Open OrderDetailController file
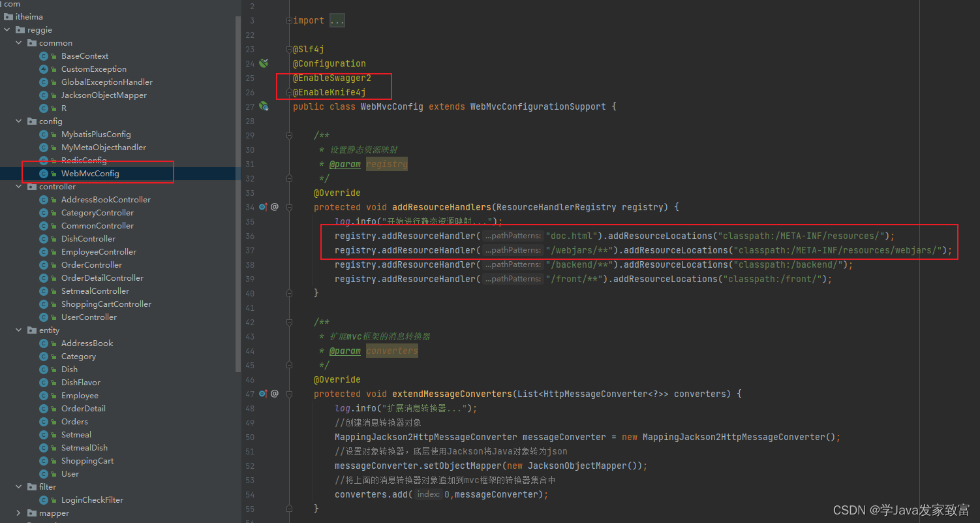The width and height of the screenshot is (980, 523). click(x=102, y=278)
